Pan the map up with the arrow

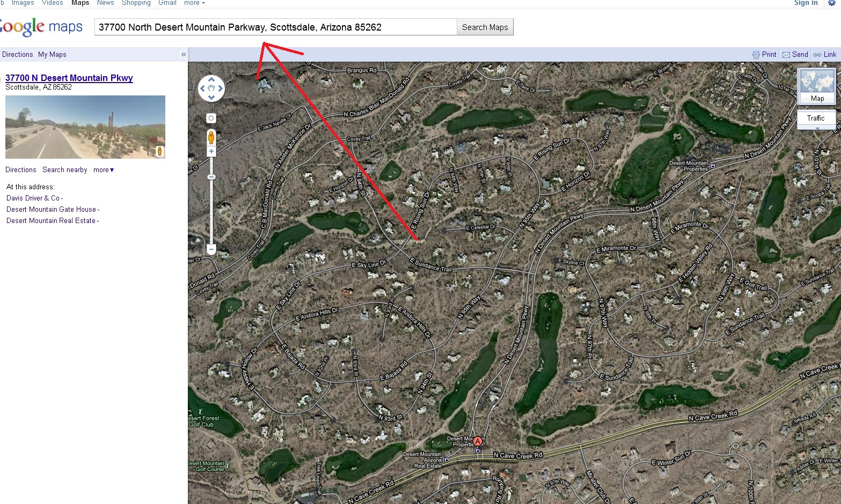[211, 79]
